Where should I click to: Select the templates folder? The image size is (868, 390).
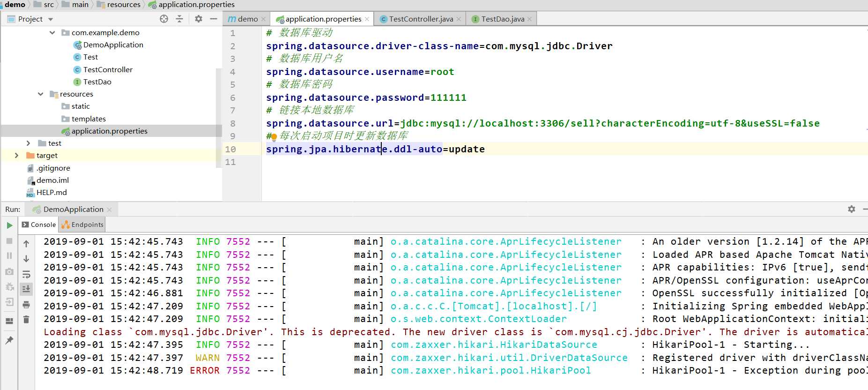(x=83, y=119)
